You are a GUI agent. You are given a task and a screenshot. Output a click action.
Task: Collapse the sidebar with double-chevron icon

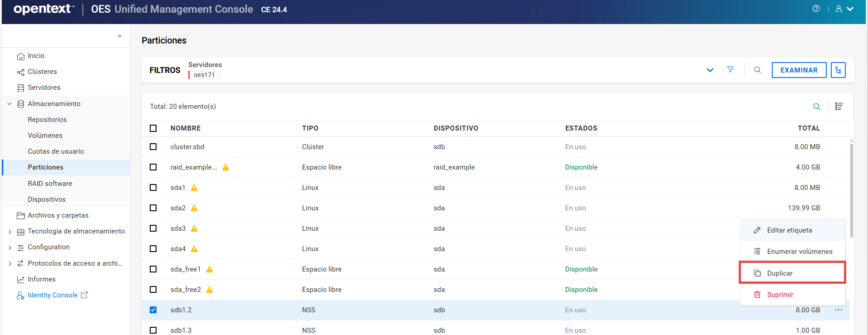tap(120, 36)
